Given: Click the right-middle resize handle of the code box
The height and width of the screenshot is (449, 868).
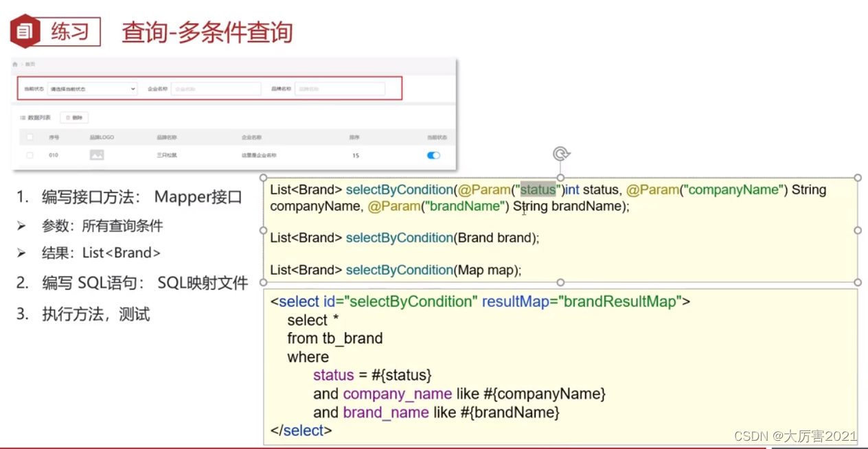Looking at the screenshot, I should pyautogui.click(x=858, y=230).
